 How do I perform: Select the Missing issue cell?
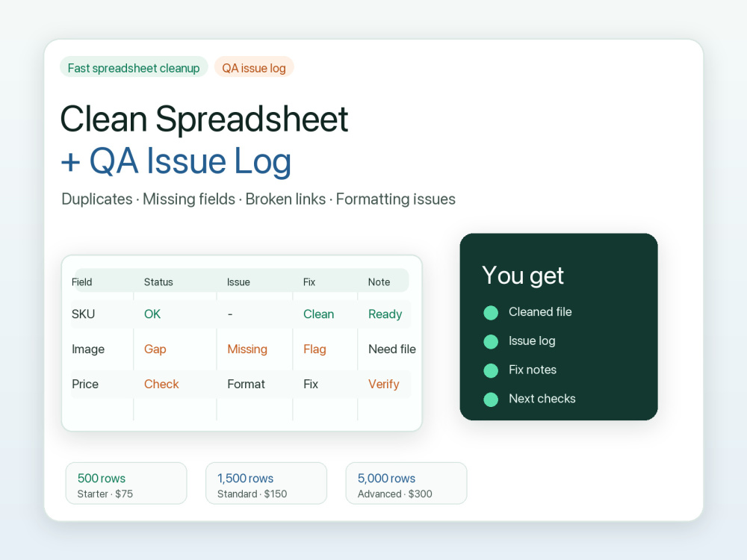tap(247, 349)
